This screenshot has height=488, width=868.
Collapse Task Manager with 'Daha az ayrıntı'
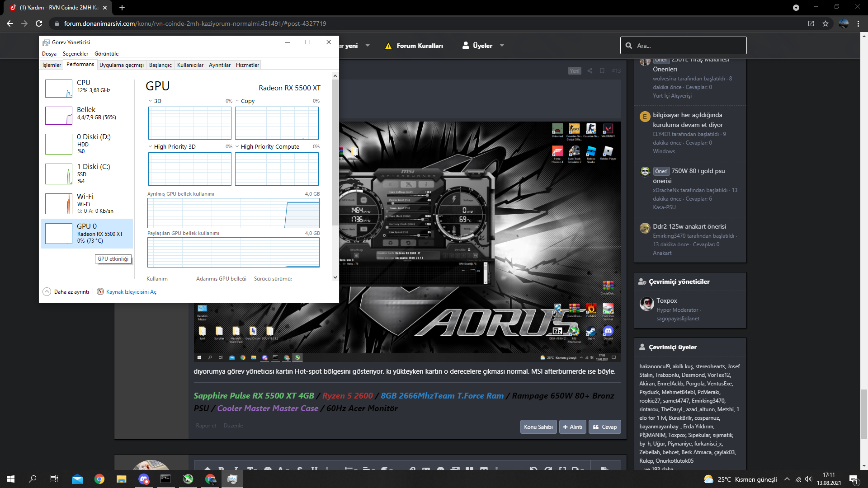[66, 291]
